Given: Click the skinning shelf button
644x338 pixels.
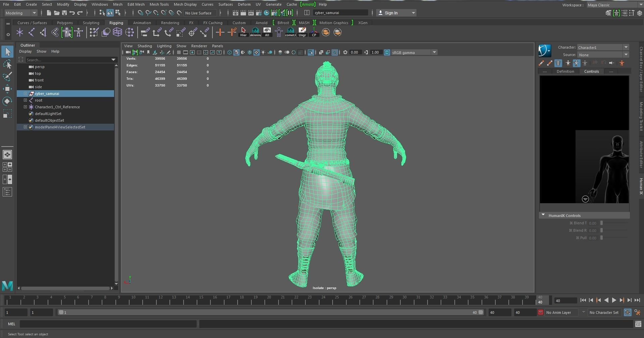Looking at the screenshot, I should [x=255, y=33].
